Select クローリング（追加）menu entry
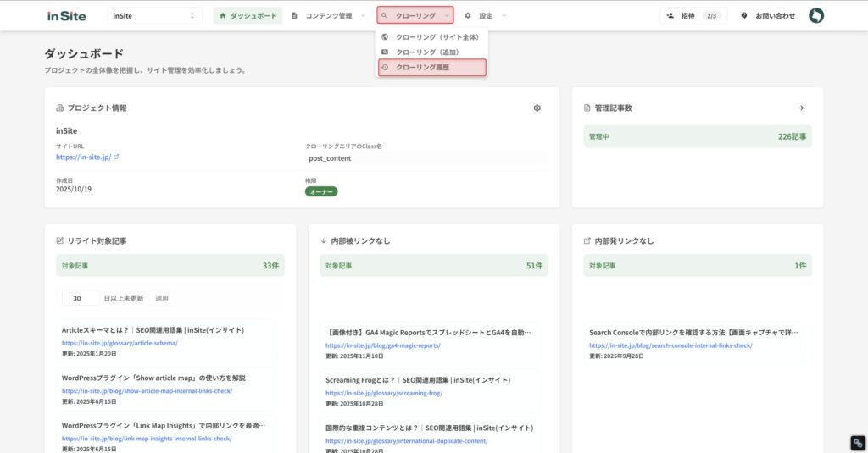This screenshot has height=453, width=868. [431, 52]
